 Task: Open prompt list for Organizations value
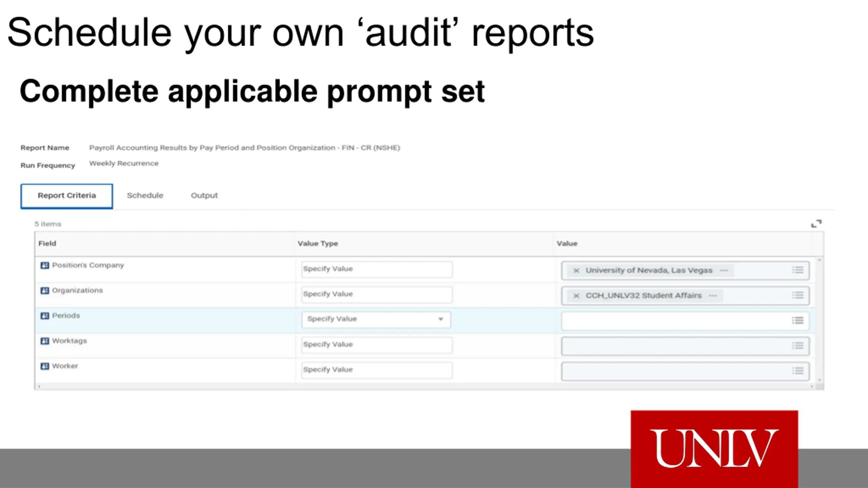[797, 295]
